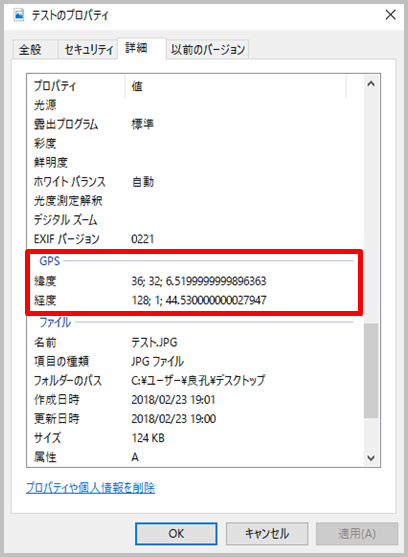Click the vertical scrollbar thumb

(371, 371)
